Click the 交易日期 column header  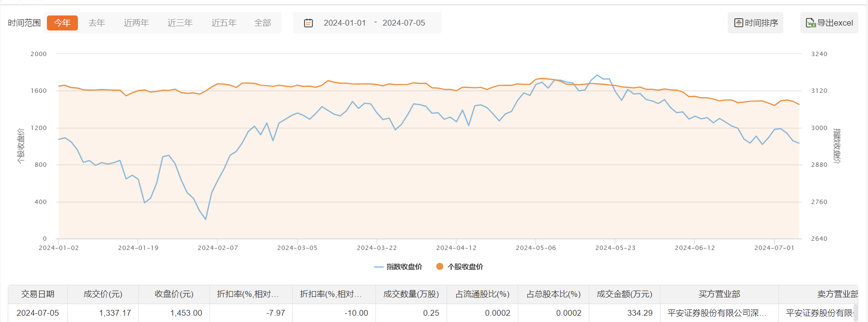tap(38, 294)
